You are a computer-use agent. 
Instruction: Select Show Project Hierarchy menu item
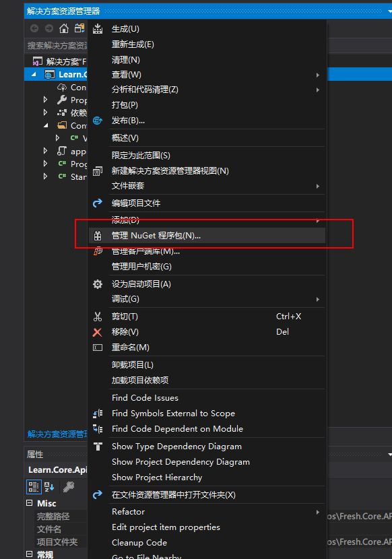coord(207,478)
